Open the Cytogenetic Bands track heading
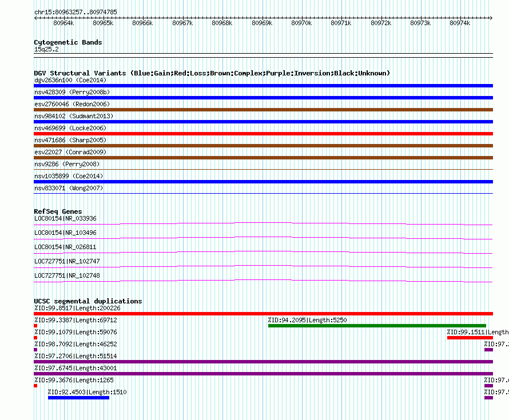509x420 pixels. click(x=68, y=42)
